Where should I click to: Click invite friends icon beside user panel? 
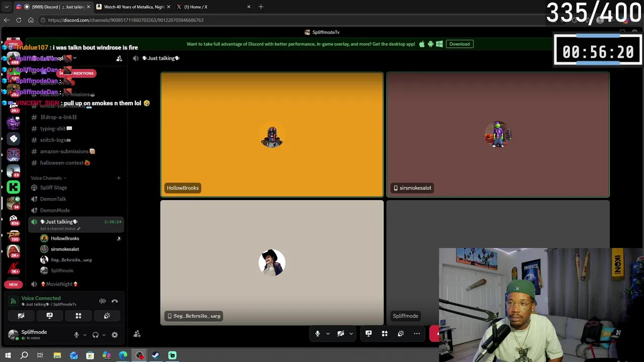pyautogui.click(x=137, y=334)
